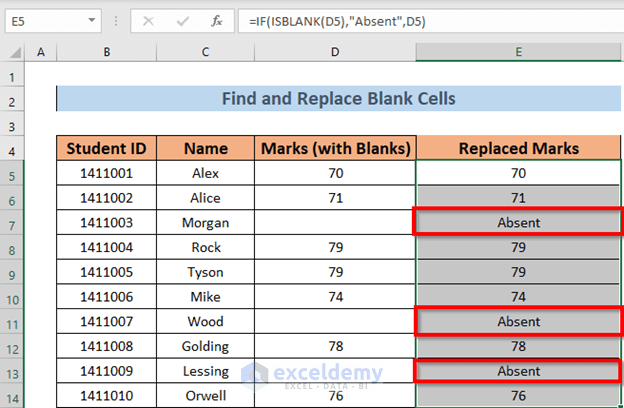This screenshot has width=624, height=408.
Task: Select column D header
Action: pos(335,52)
